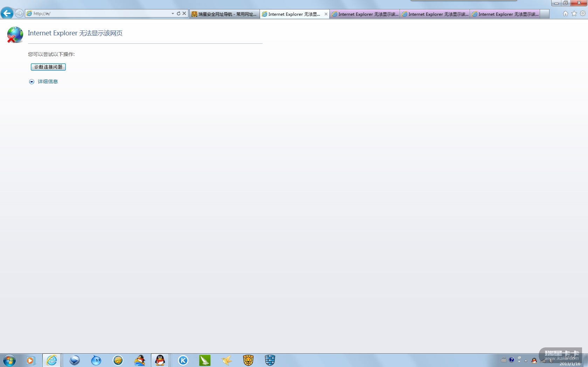Open a new blank tab
This screenshot has height=367, width=588.
tap(545, 14)
